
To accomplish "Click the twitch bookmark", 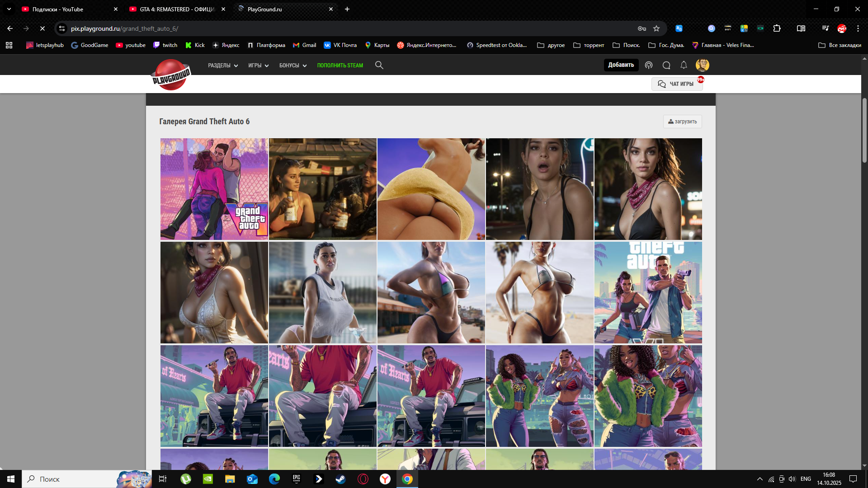I will coord(165,45).
